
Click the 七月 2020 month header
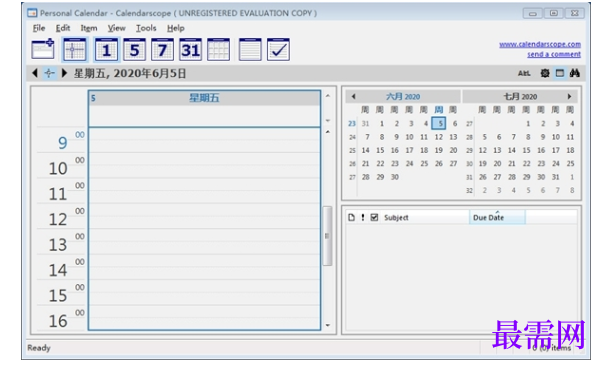(520, 96)
